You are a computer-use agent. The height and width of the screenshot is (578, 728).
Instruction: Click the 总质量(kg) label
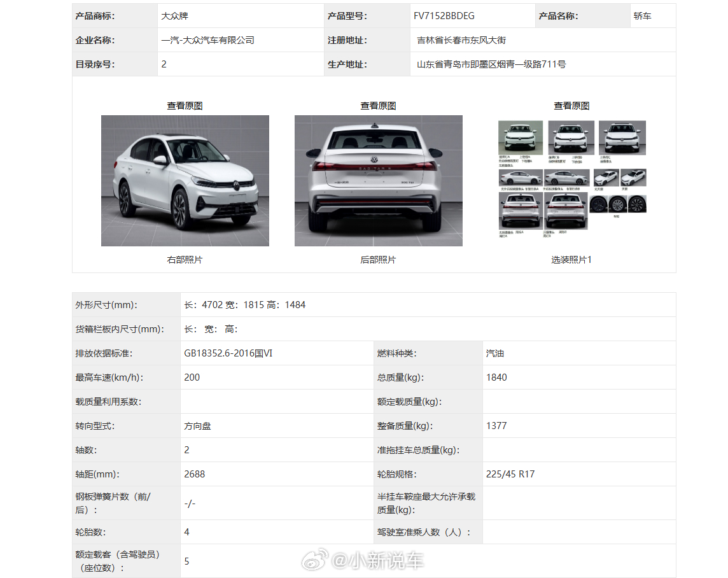tap(401, 377)
